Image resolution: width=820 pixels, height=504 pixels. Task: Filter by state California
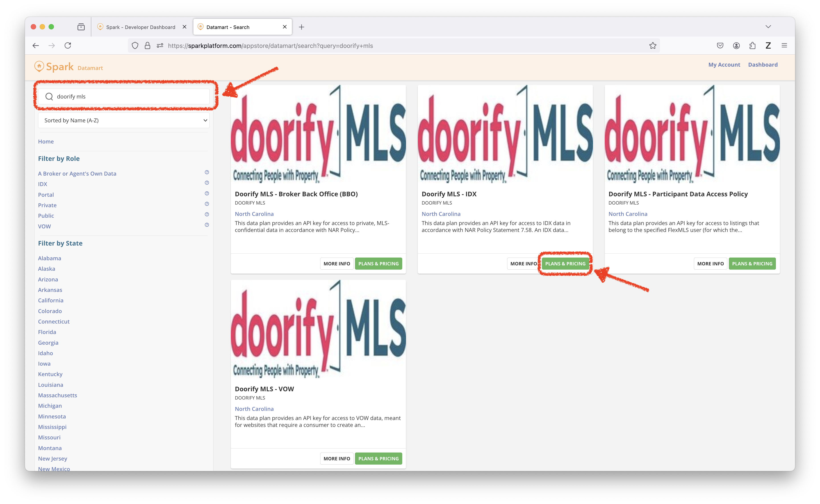[51, 300]
